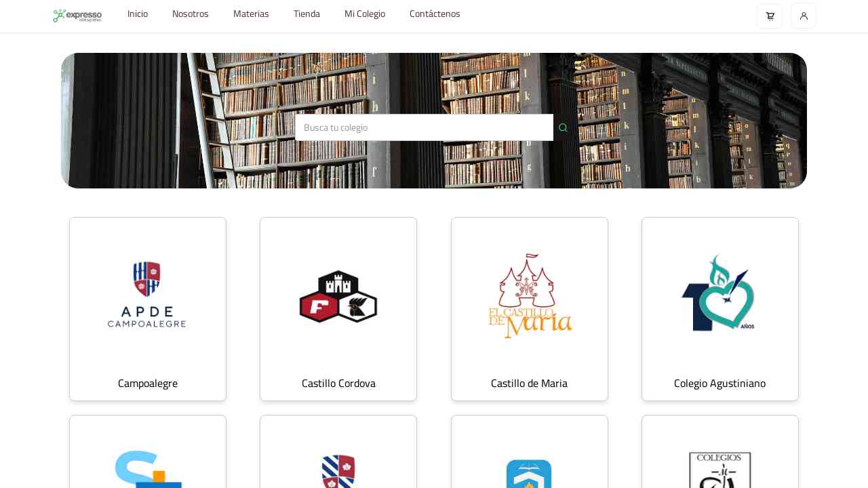This screenshot has height=488, width=868.
Task: Click the Expresso logo
Action: [x=77, y=16]
